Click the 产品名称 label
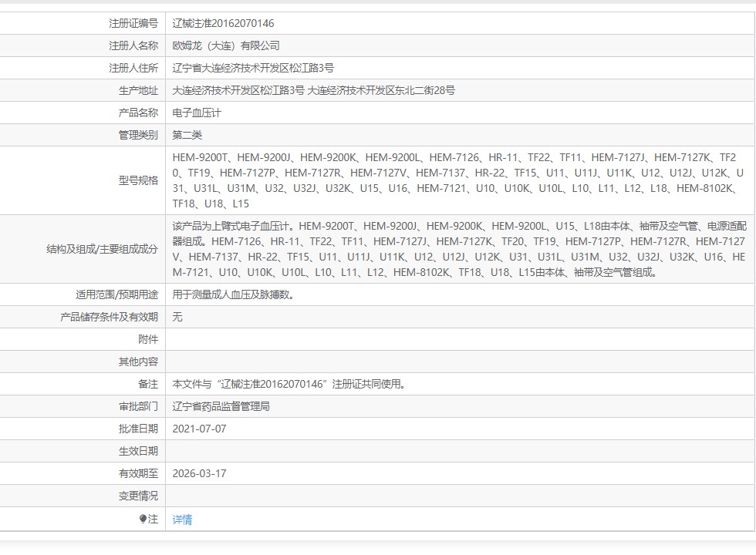The image size is (756, 555). coord(138,113)
